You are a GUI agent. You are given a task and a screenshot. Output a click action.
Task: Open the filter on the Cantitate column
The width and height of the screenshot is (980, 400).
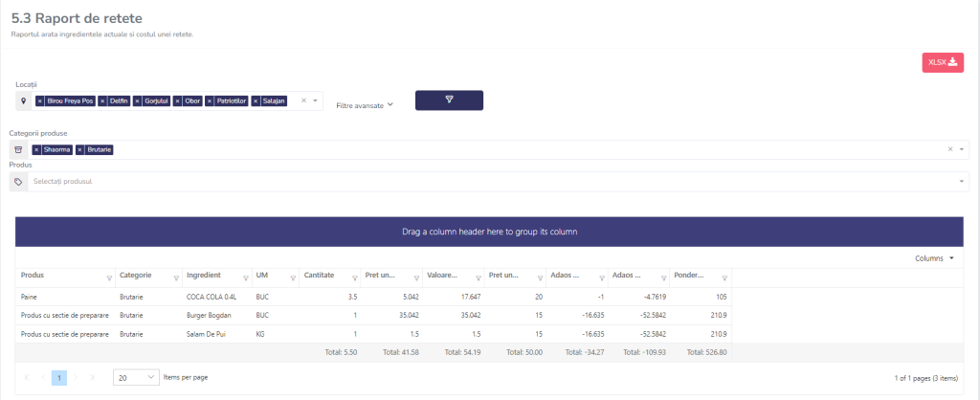coord(353,278)
